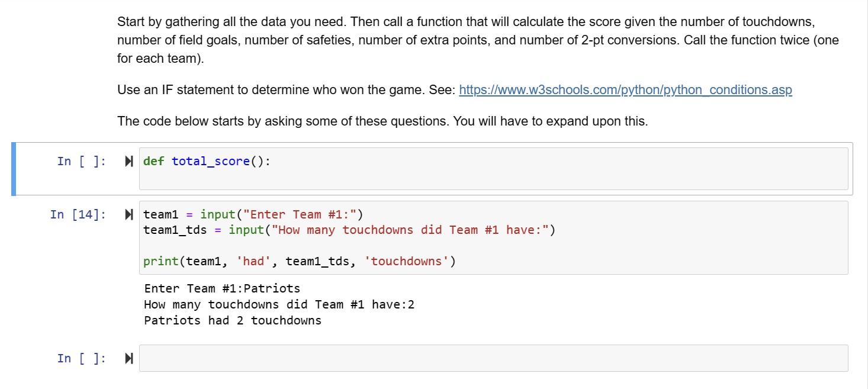The height and width of the screenshot is (389, 868).
Task: Click the instruction paragraph about gathering data
Action: point(414,39)
